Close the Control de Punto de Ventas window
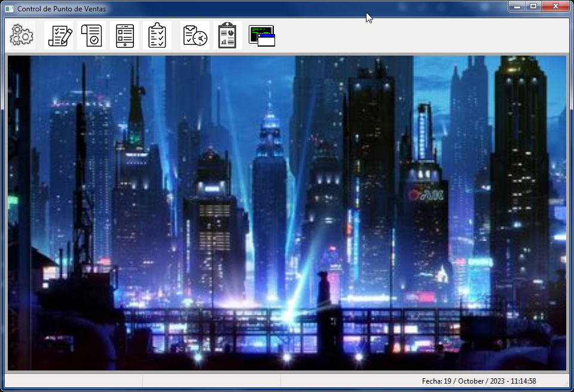The height and width of the screenshot is (392, 574). [555, 6]
